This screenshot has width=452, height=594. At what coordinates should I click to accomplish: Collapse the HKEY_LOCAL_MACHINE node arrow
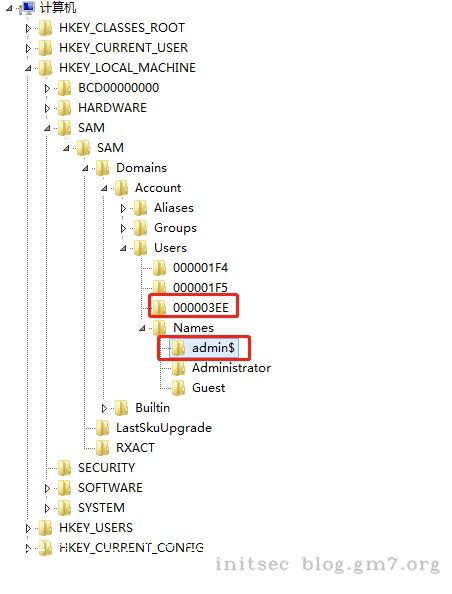tap(28, 69)
